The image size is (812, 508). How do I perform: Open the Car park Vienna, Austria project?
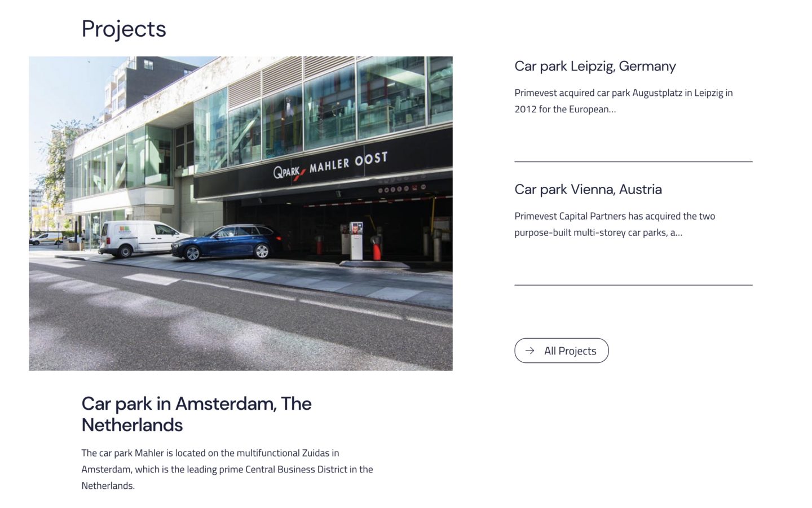(588, 189)
